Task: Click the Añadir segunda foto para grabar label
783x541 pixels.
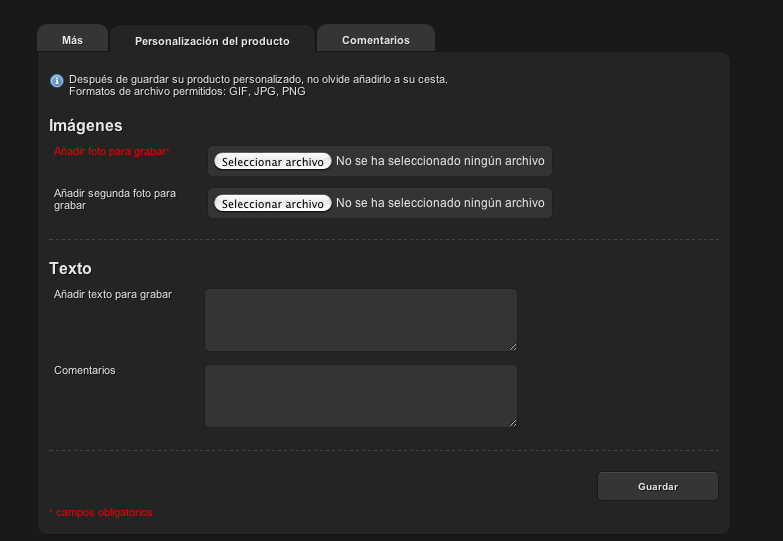Action: coord(114,198)
